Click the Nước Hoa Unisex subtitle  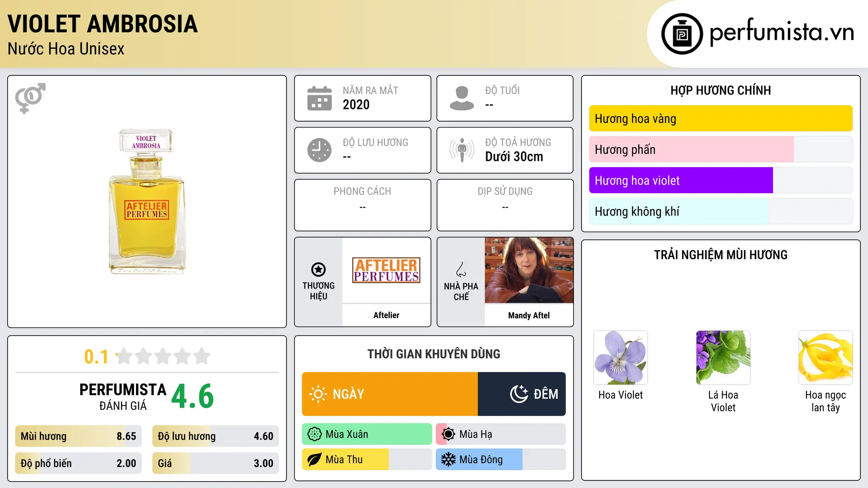click(66, 49)
